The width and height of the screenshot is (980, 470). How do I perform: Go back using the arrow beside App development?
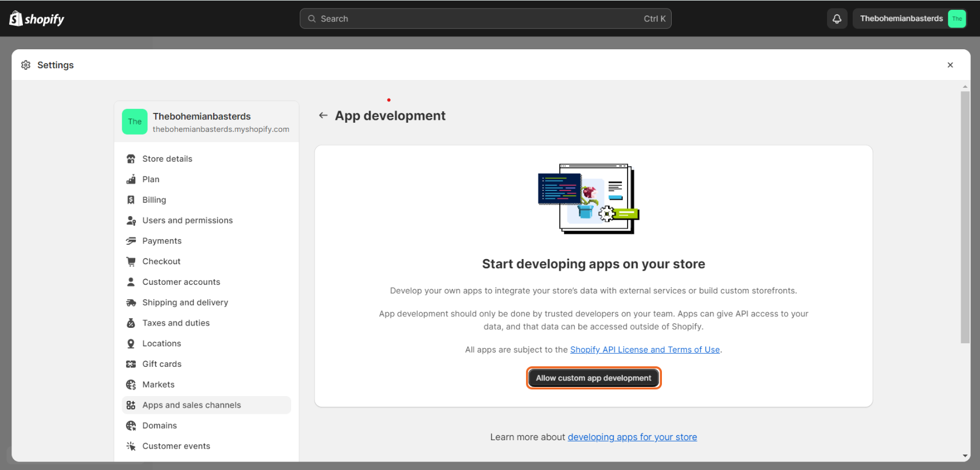click(323, 116)
